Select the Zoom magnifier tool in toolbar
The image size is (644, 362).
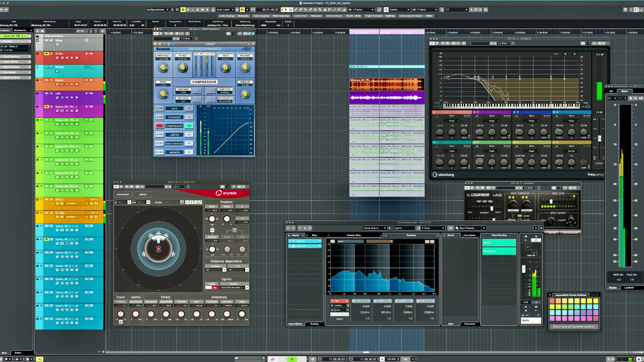320,9
